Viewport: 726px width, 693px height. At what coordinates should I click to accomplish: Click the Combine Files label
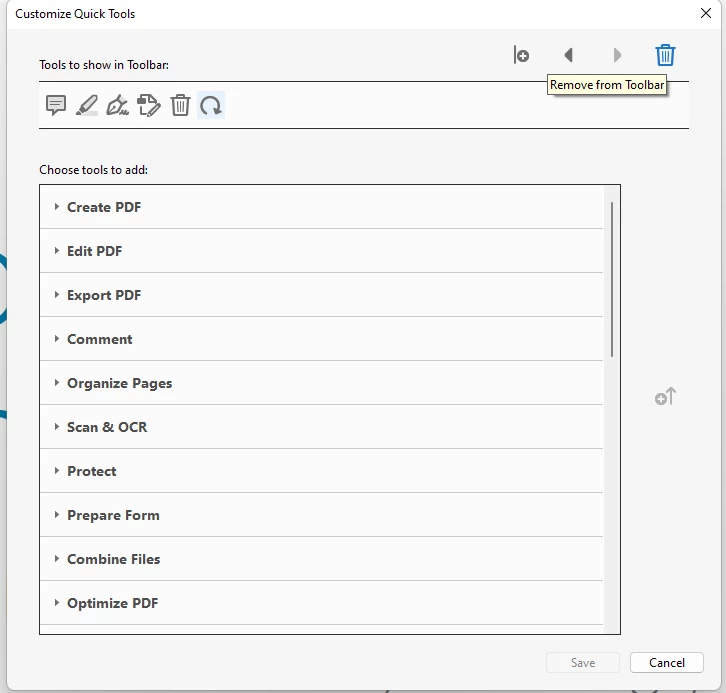tap(113, 559)
